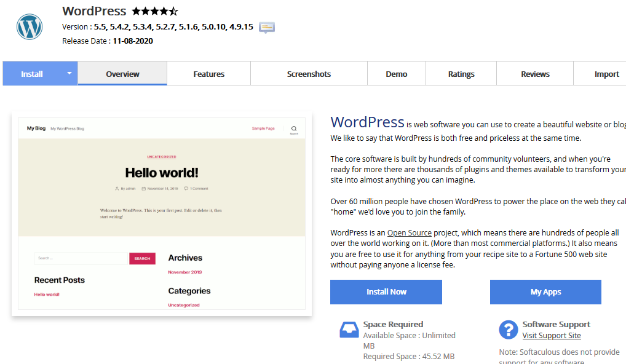Open the Ratings tab
This screenshot has width=626, height=364.
(461, 74)
